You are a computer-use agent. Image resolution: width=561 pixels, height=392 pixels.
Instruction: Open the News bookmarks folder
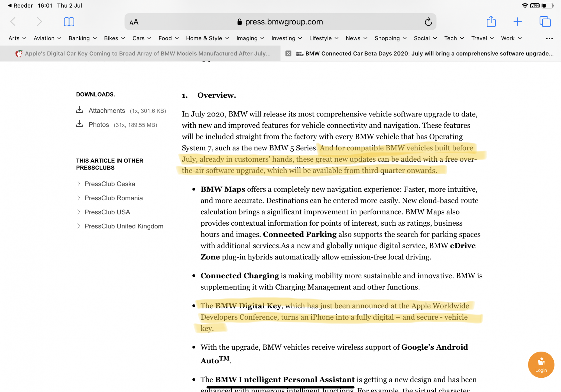click(x=356, y=38)
